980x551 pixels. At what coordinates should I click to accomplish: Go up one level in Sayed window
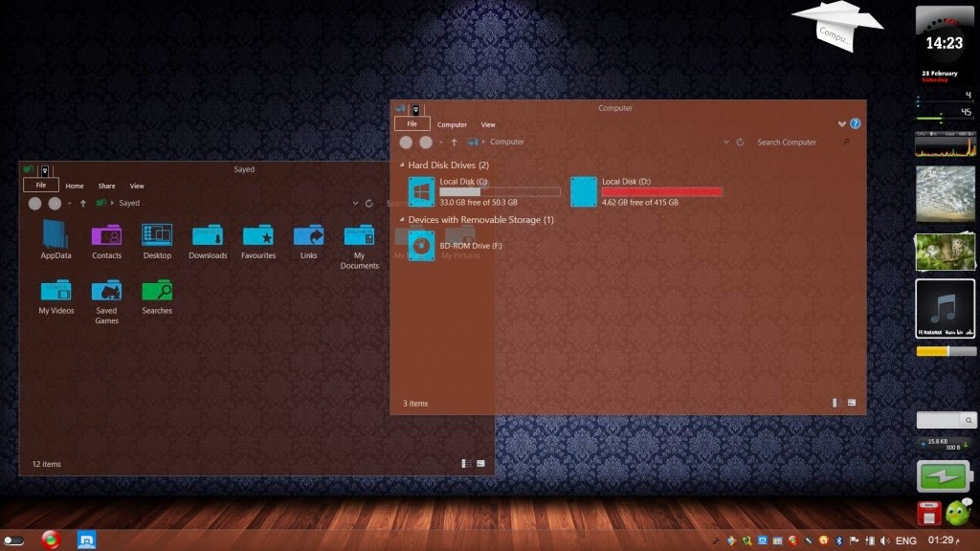pos(83,204)
